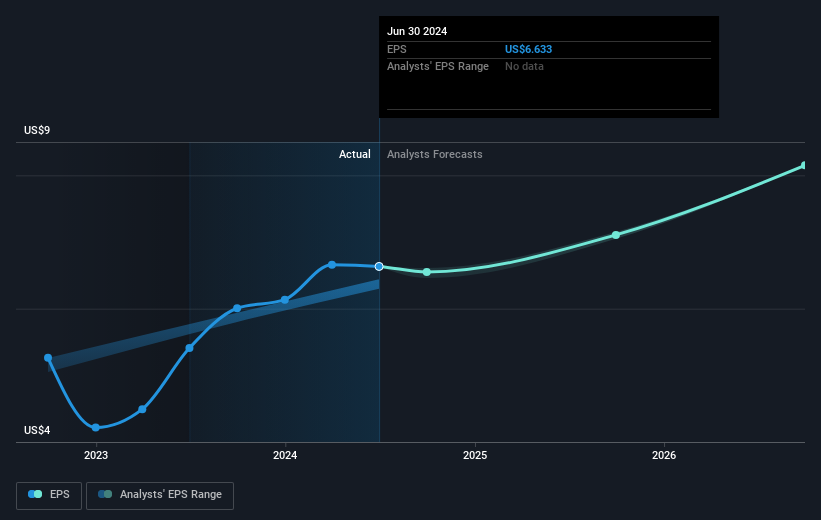Click the 2025 x-axis label
The height and width of the screenshot is (520, 821).
click(x=475, y=456)
